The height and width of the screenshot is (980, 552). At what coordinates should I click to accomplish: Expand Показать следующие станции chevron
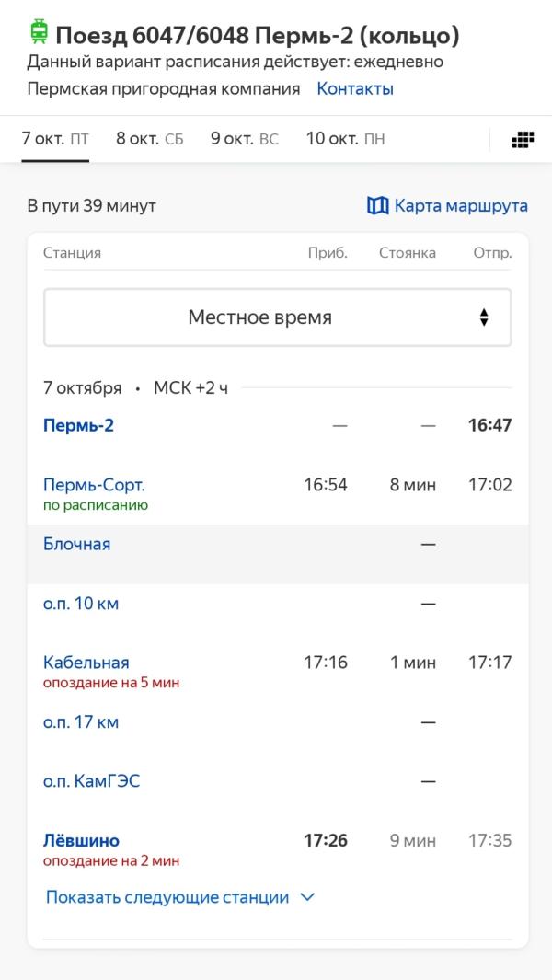[307, 897]
